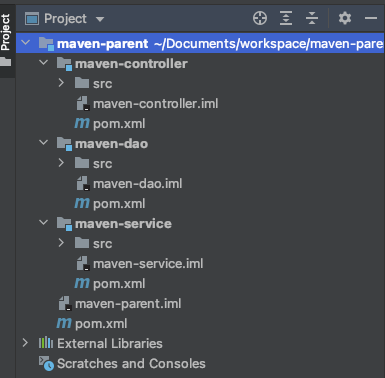
Task: Click the External Libraries bar-chart icon
Action: coord(46,343)
